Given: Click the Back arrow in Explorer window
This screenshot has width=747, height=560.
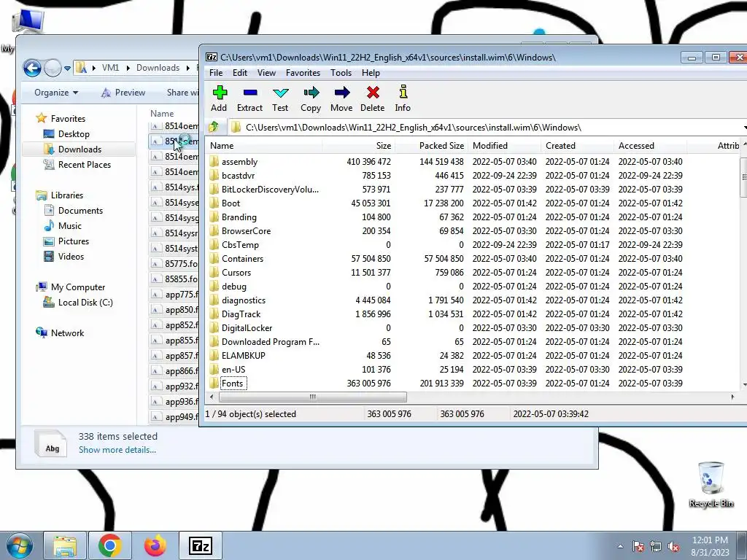Looking at the screenshot, I should (x=32, y=68).
